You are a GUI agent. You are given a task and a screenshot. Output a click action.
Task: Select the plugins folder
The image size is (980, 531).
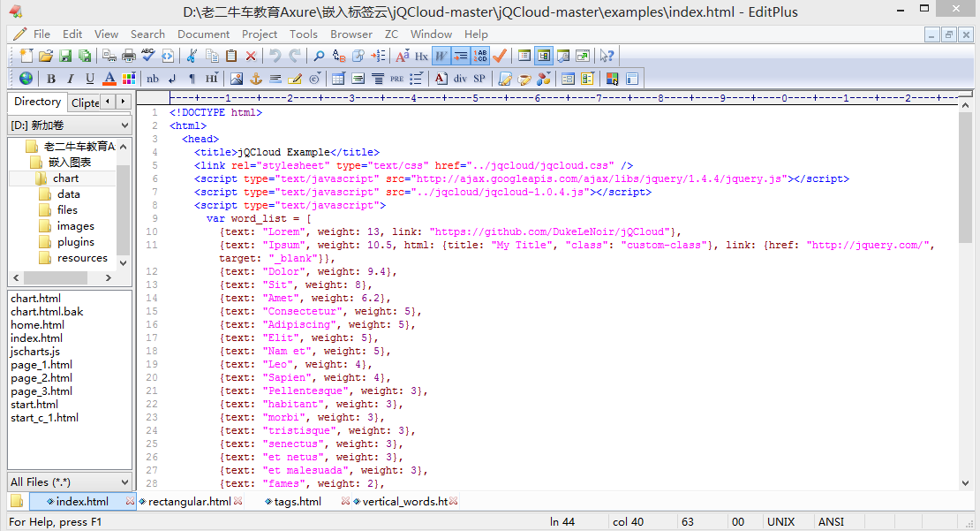point(76,242)
